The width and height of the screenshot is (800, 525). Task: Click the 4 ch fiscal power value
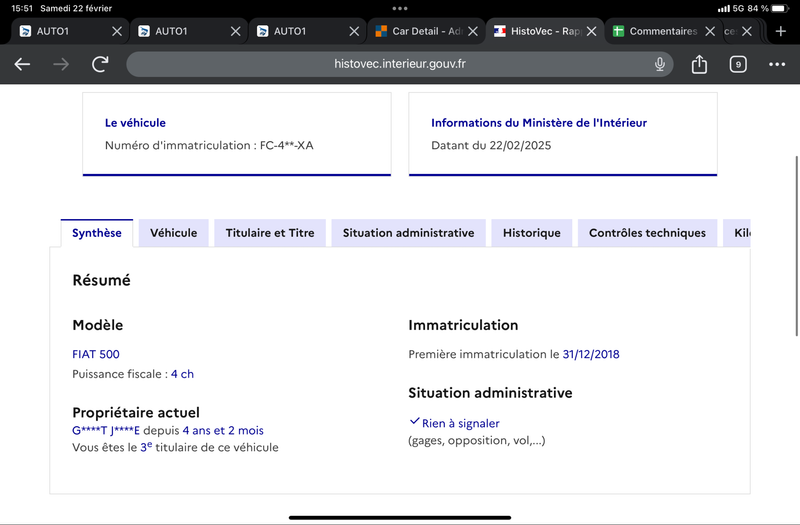pyautogui.click(x=182, y=374)
